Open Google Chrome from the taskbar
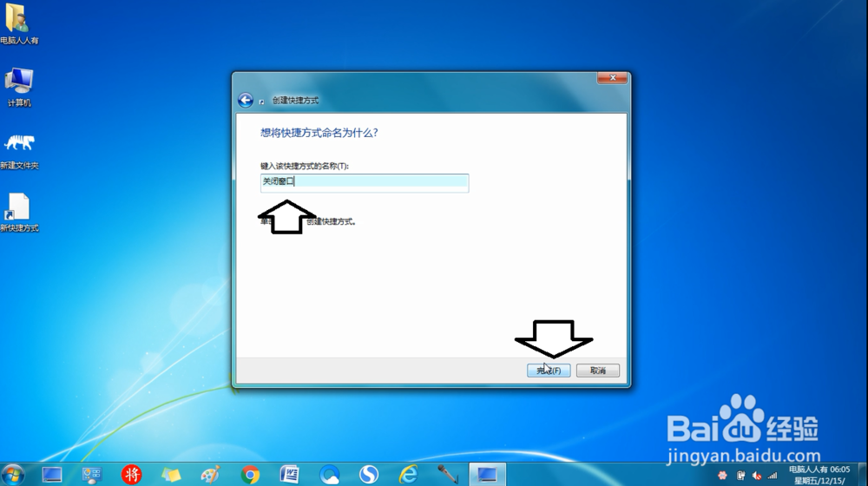868x486 pixels. pos(250,475)
